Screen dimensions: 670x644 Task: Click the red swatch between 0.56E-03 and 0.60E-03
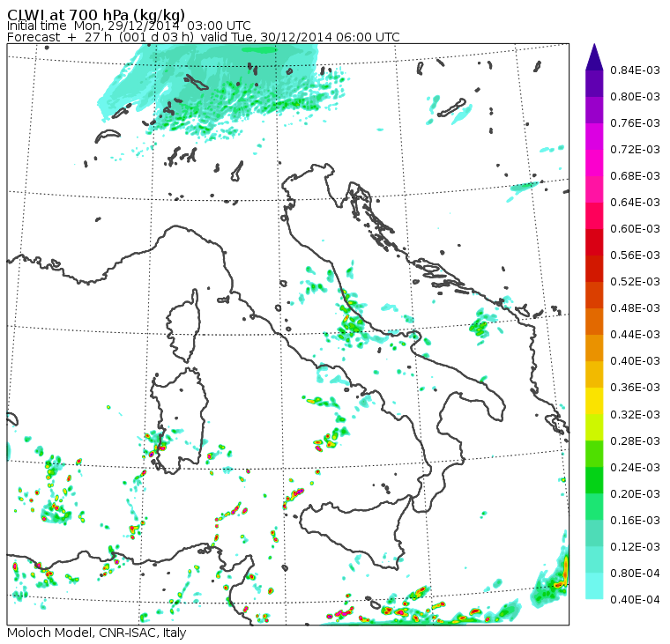pyautogui.click(x=594, y=242)
